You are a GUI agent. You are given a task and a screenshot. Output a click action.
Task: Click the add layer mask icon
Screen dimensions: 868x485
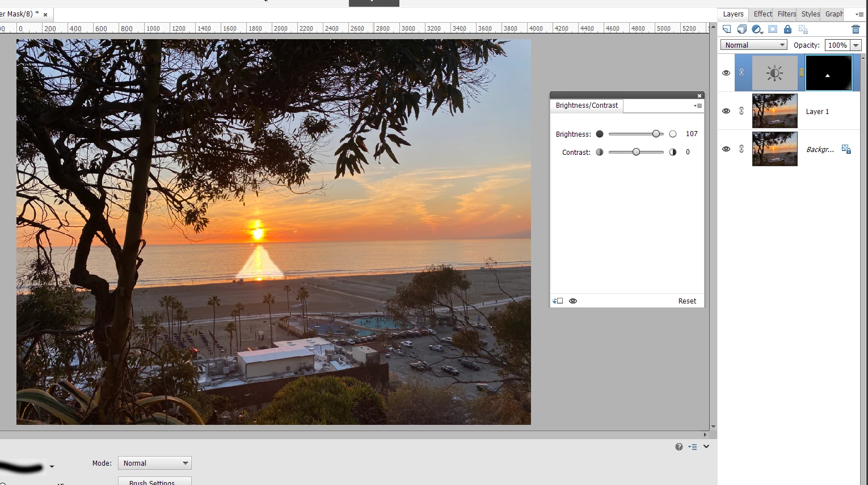point(773,29)
